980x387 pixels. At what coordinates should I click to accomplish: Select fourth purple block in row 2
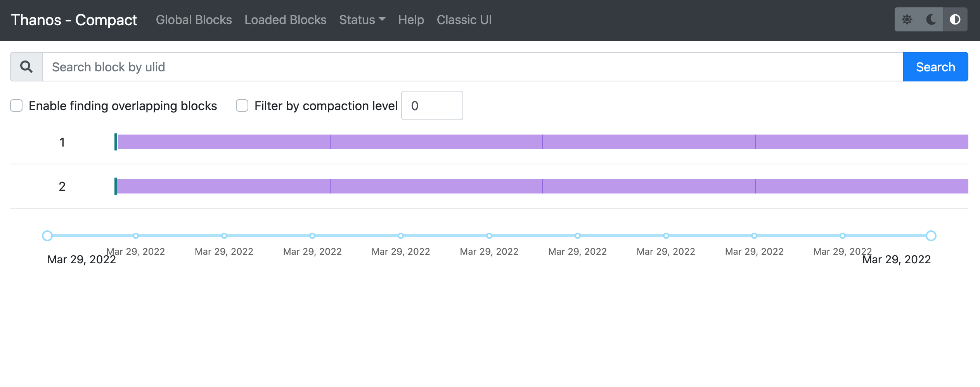862,186
